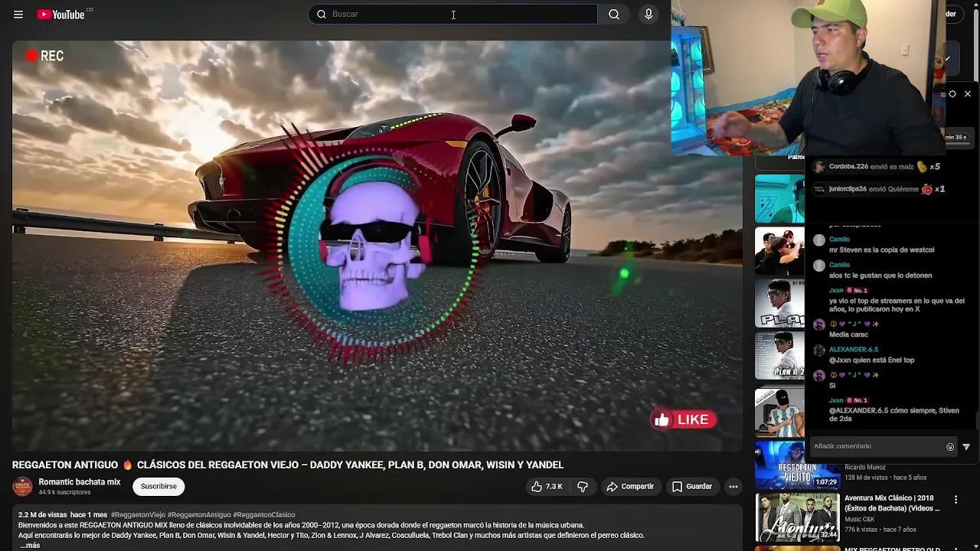
Task: Dislike the video with thumbs-down
Action: (583, 487)
